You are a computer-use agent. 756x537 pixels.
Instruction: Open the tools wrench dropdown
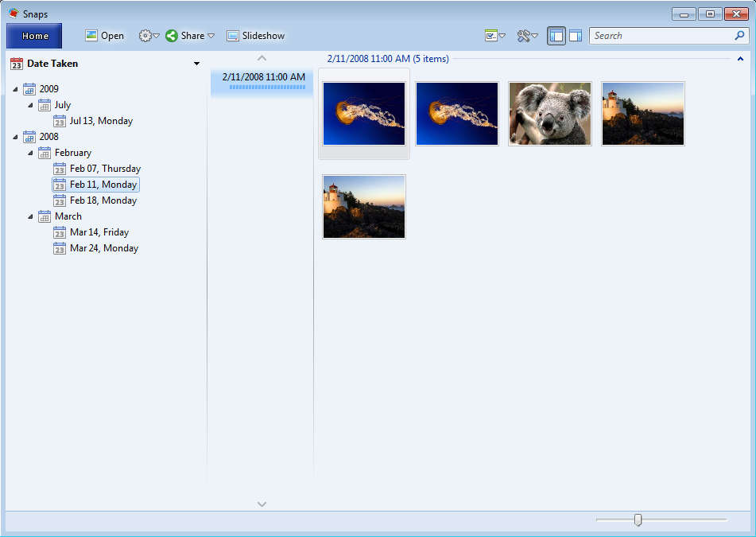[x=527, y=36]
